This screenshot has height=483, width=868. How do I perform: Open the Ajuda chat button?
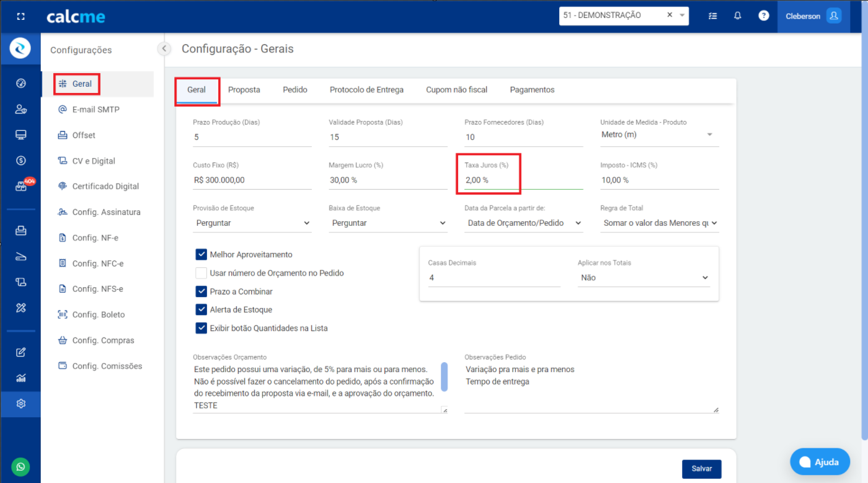(x=819, y=462)
